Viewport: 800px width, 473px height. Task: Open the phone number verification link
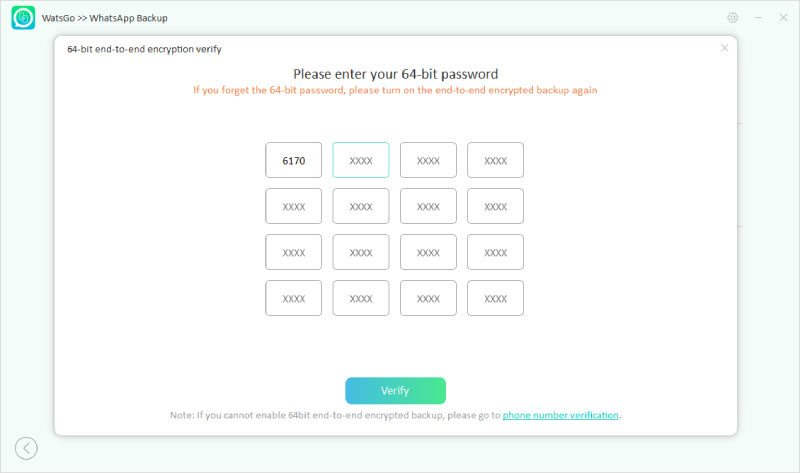coord(561,415)
